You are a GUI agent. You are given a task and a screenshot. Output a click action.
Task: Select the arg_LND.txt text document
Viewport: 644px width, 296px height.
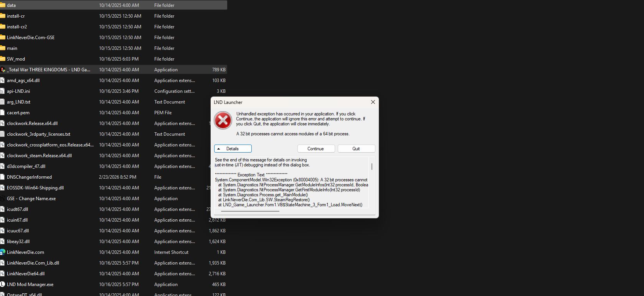click(18, 102)
